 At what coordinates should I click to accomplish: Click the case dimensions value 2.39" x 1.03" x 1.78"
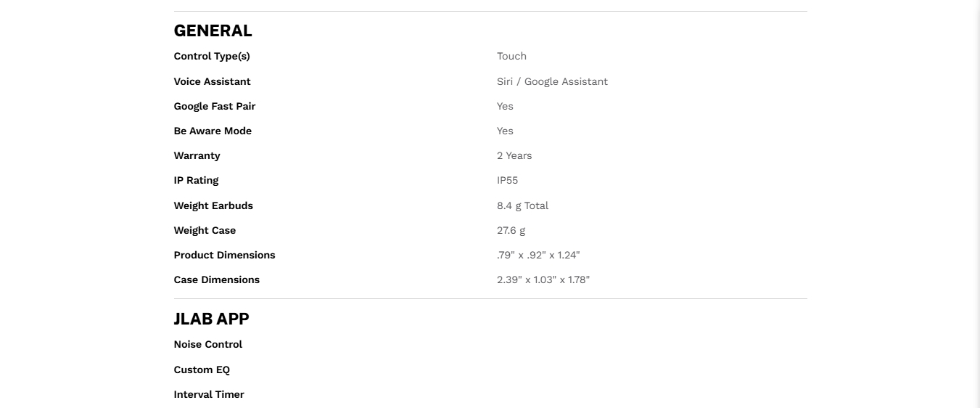click(543, 280)
